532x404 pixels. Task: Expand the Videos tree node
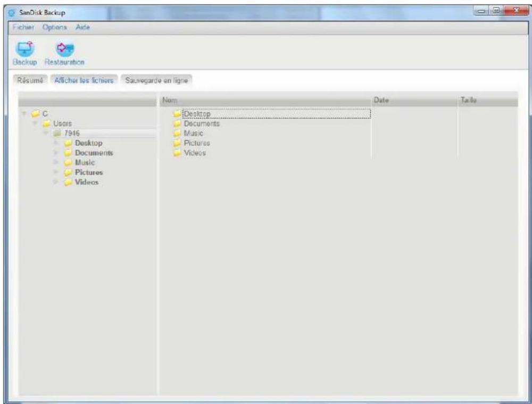click(x=56, y=182)
